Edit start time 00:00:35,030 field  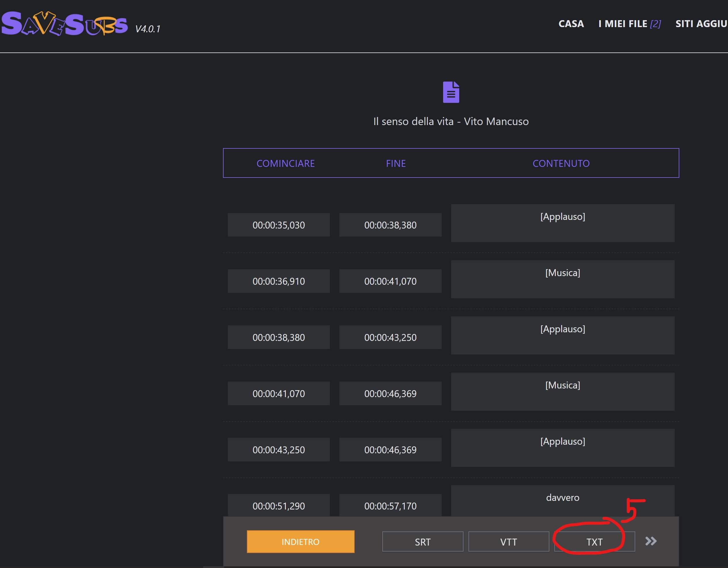coord(278,225)
